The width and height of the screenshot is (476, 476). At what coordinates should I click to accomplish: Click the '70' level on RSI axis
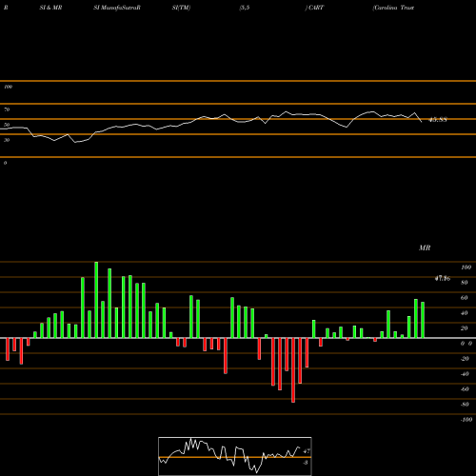point(7,109)
